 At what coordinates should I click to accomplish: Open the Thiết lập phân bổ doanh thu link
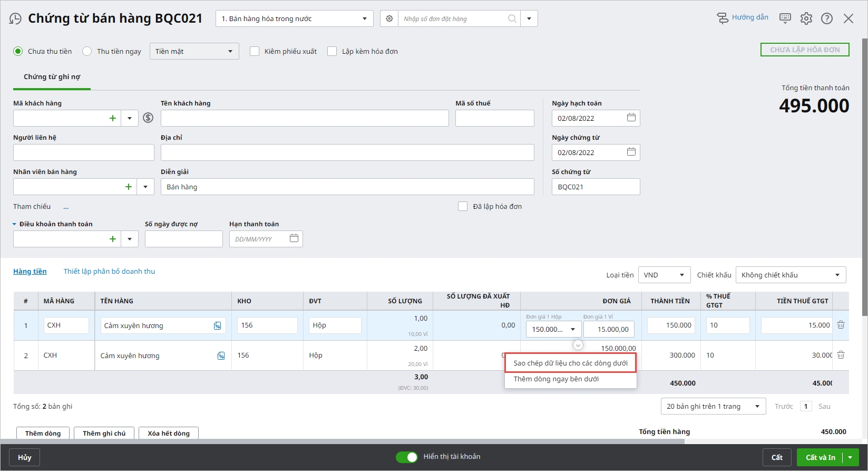(109, 271)
